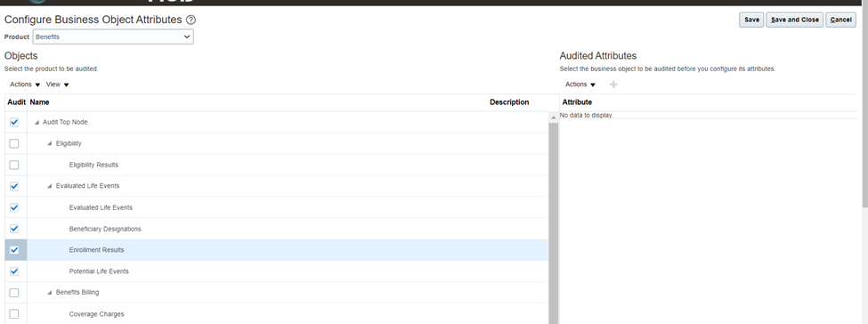Click the Cancel button
This screenshot has width=868, height=324.
[840, 20]
